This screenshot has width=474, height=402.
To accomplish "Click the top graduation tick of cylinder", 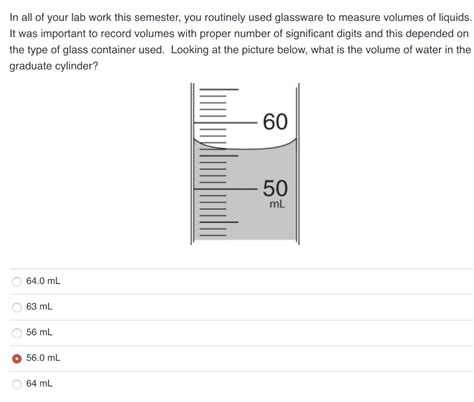I will pos(219,89).
